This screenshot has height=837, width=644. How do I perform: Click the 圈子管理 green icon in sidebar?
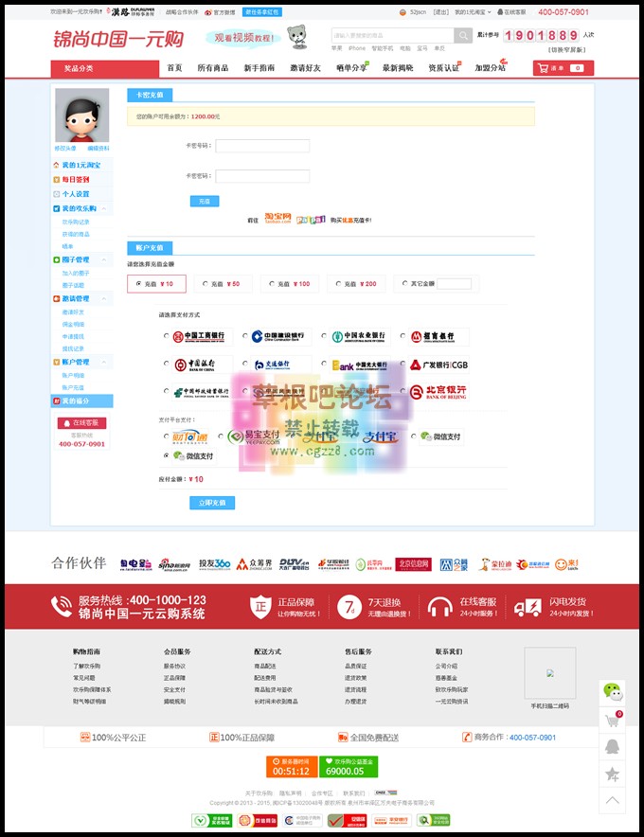(56, 259)
